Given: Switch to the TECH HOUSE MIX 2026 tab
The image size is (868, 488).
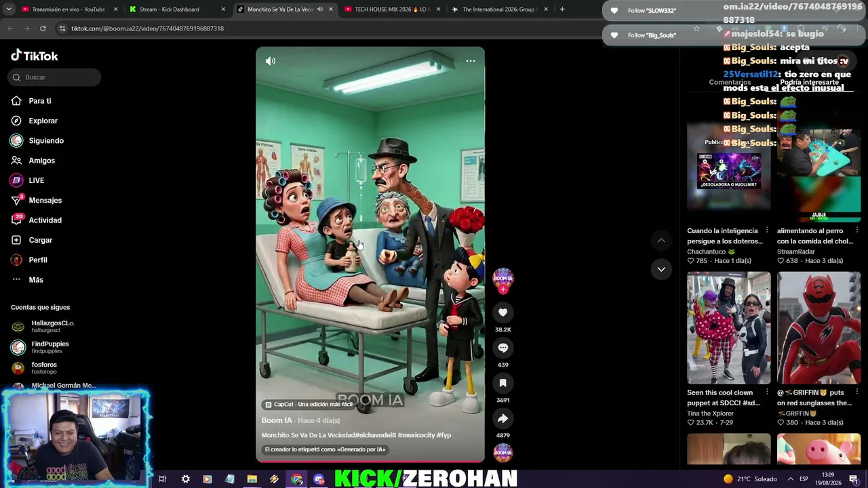Looking at the screenshot, I should tap(391, 9).
